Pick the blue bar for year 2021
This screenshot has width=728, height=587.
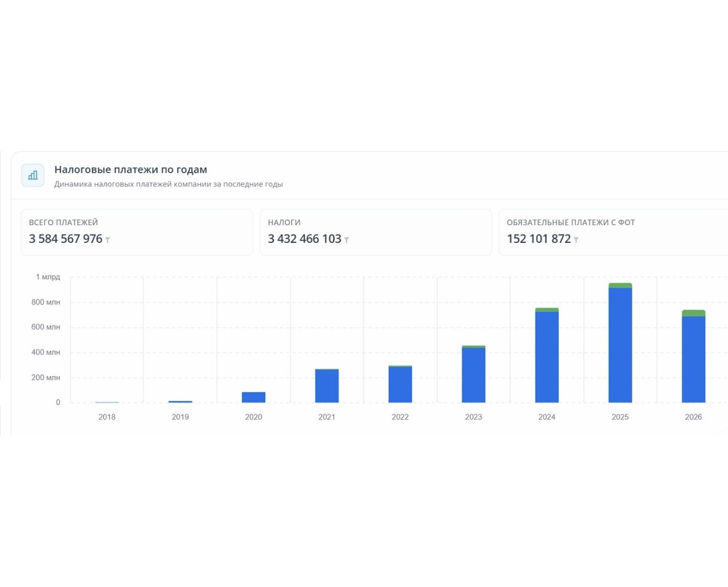pos(327,386)
